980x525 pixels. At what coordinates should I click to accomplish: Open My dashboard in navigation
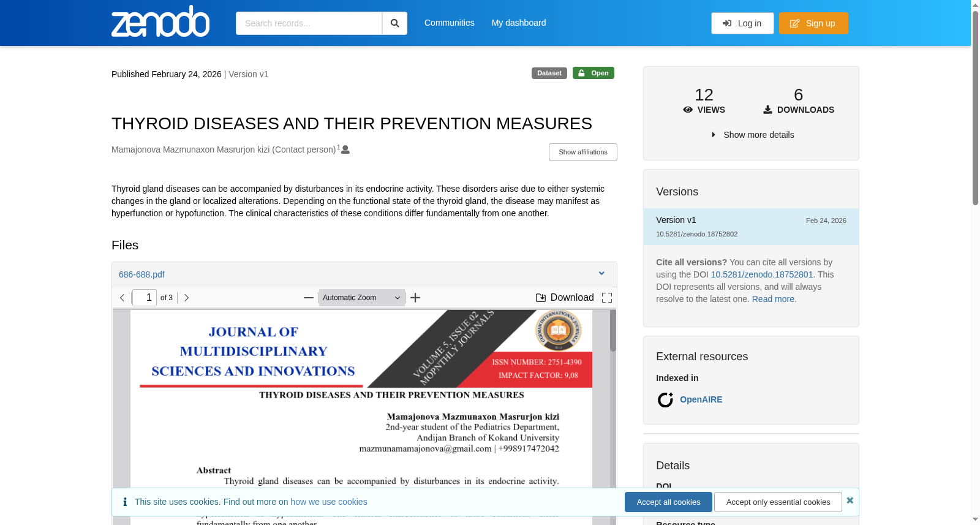pos(518,23)
